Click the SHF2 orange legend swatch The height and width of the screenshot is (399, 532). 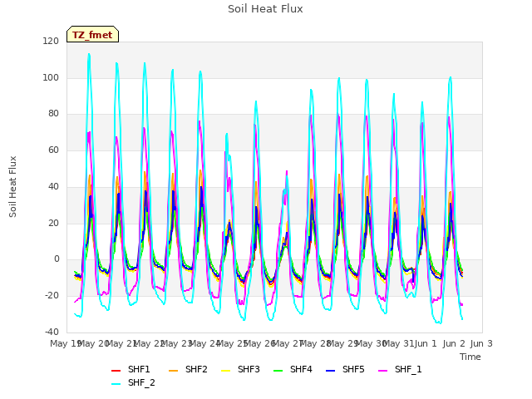click(x=174, y=371)
